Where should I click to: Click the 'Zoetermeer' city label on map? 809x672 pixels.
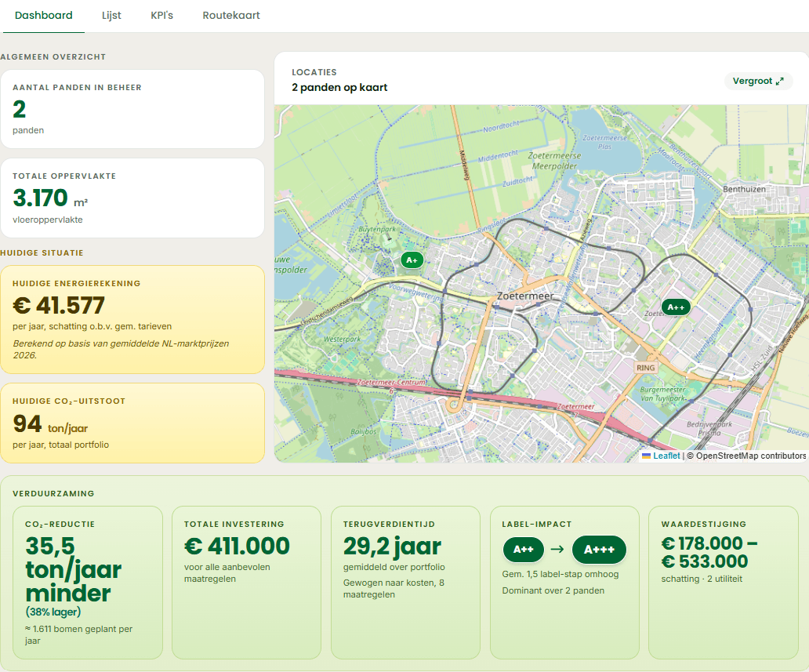(524, 296)
